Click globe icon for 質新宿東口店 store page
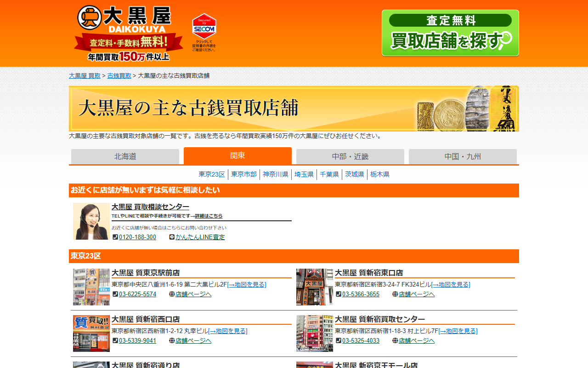The height and width of the screenshot is (368, 588). [x=395, y=294]
